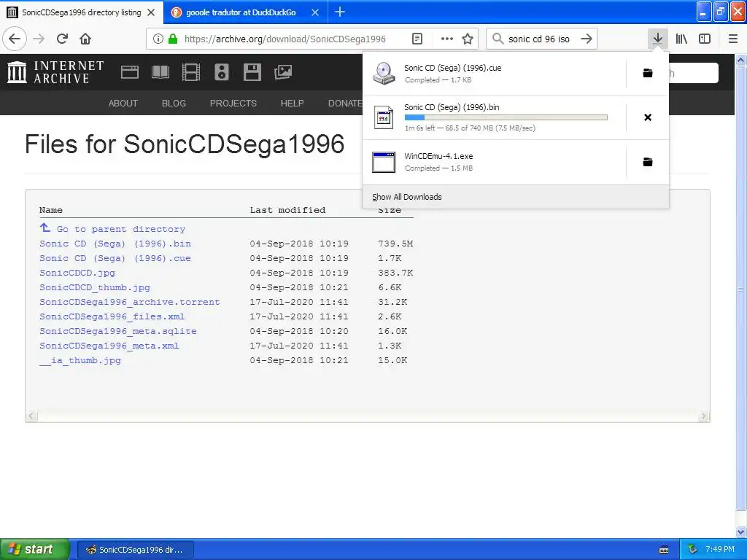Open the Windows Start menu

[35, 550]
